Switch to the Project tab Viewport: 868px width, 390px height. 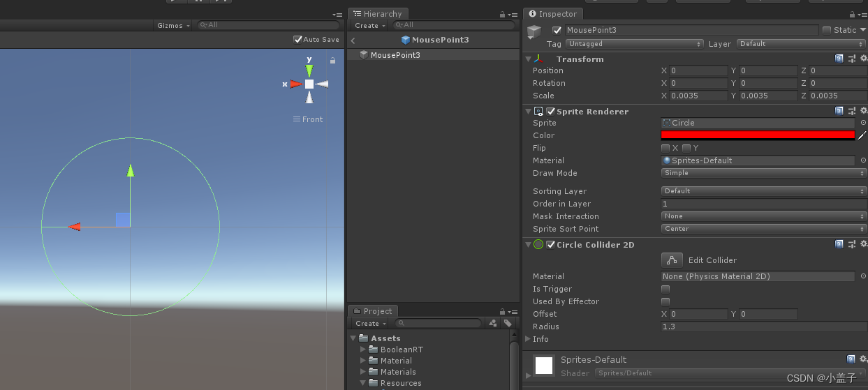(373, 311)
